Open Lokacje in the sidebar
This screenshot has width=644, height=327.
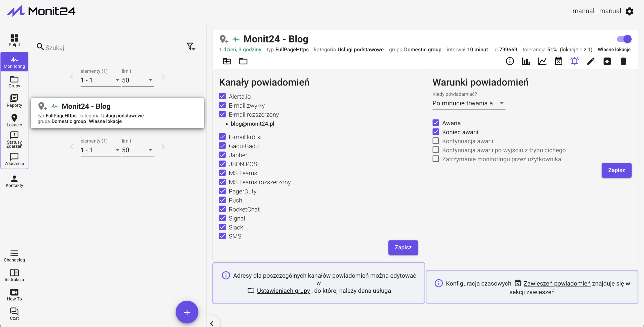(x=14, y=120)
